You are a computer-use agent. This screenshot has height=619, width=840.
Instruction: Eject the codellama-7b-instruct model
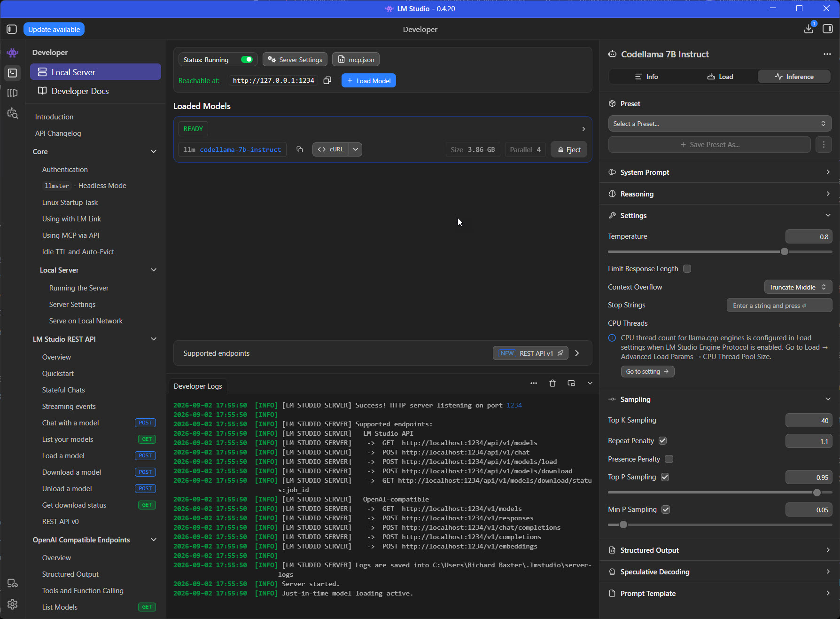pyautogui.click(x=569, y=149)
